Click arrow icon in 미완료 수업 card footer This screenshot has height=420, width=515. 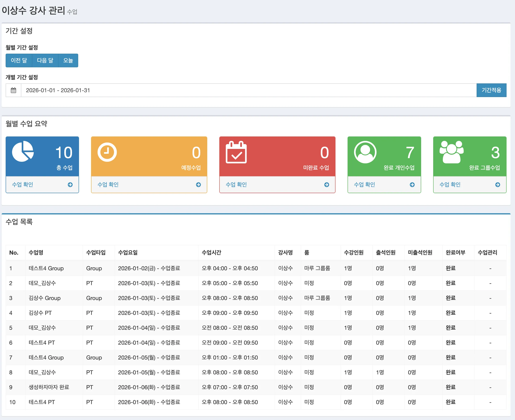[x=326, y=185]
